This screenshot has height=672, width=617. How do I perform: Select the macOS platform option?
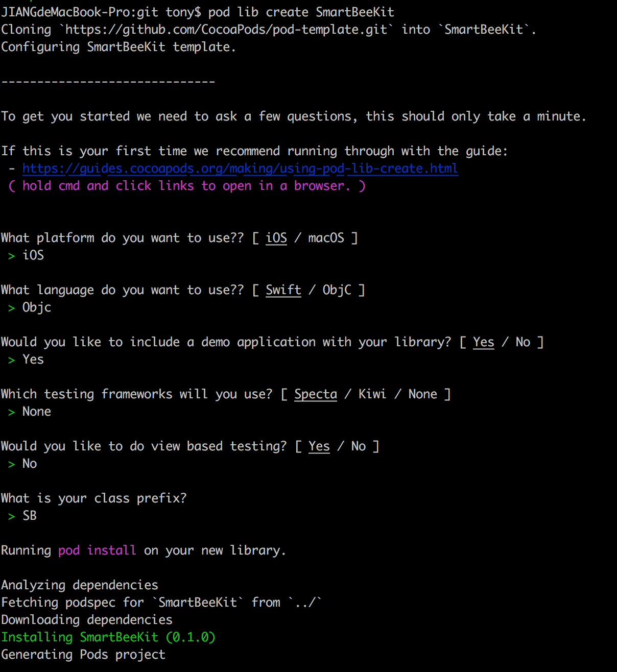pyautogui.click(x=326, y=238)
